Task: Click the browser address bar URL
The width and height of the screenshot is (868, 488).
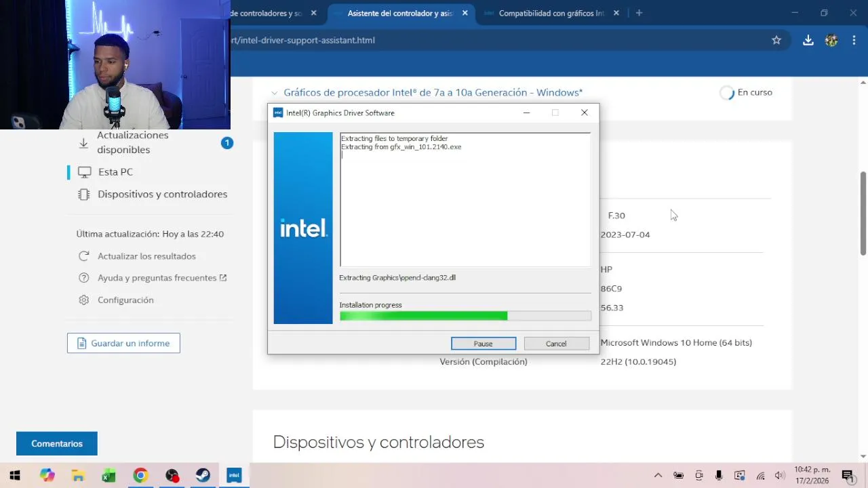Action: [x=303, y=40]
